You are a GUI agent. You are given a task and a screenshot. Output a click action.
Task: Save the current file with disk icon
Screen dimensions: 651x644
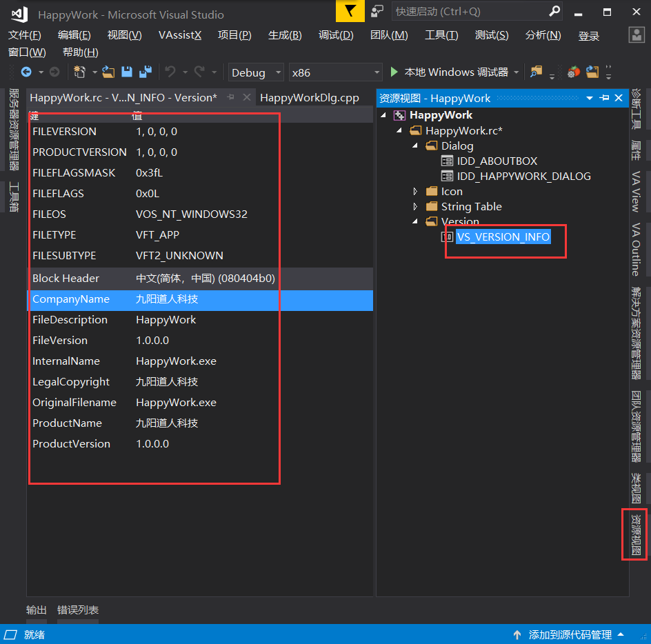click(x=127, y=72)
